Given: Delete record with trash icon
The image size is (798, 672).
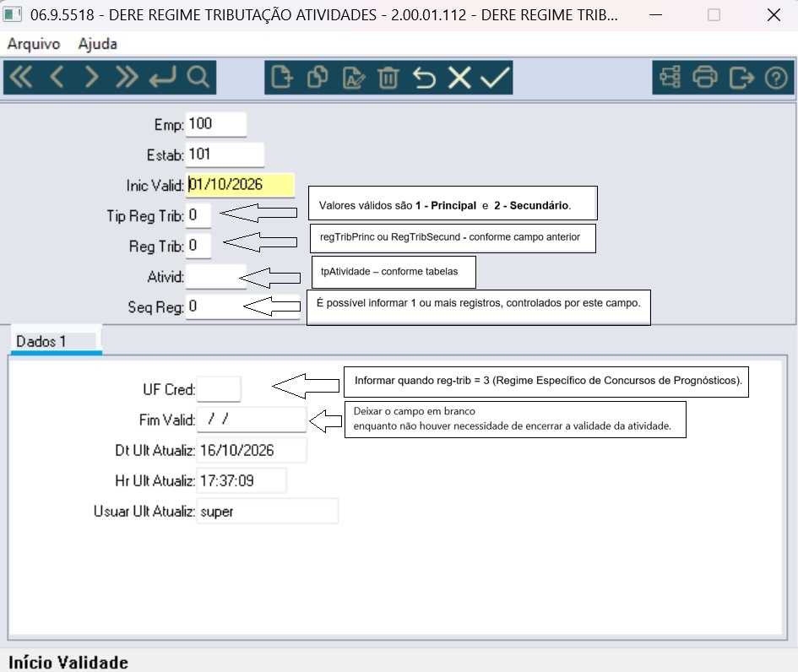Looking at the screenshot, I should 388,78.
